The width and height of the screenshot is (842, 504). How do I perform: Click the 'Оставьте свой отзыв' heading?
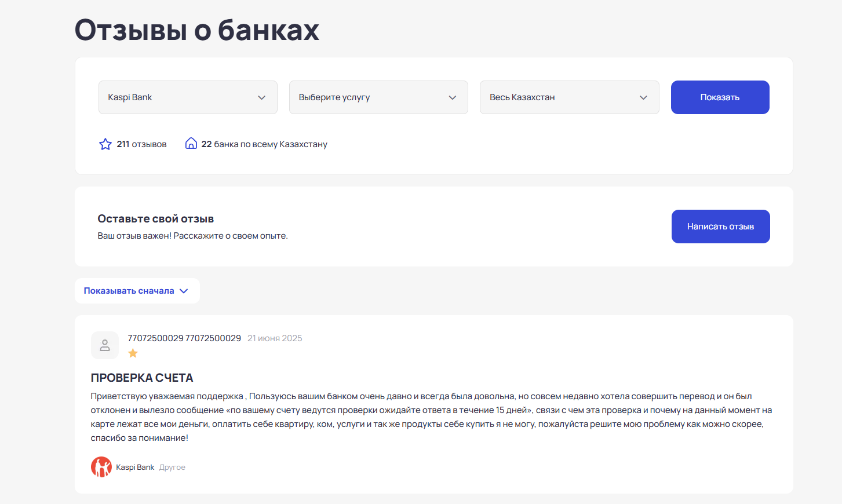pos(156,219)
